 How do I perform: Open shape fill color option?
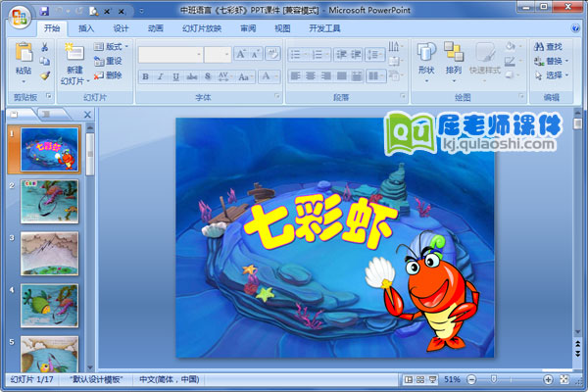[513, 47]
